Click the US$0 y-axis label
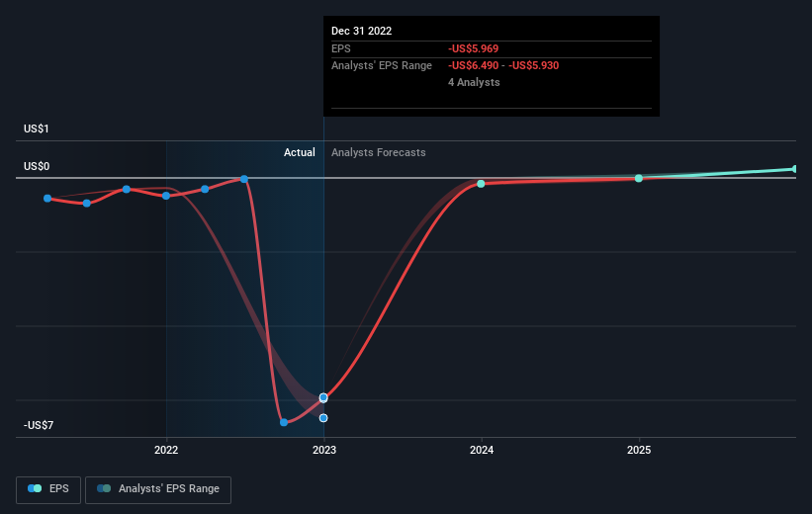812x514 pixels. (37, 167)
